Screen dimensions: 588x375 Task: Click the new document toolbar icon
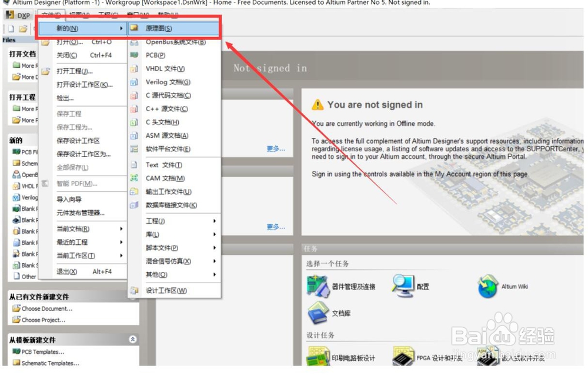[x=11, y=28]
